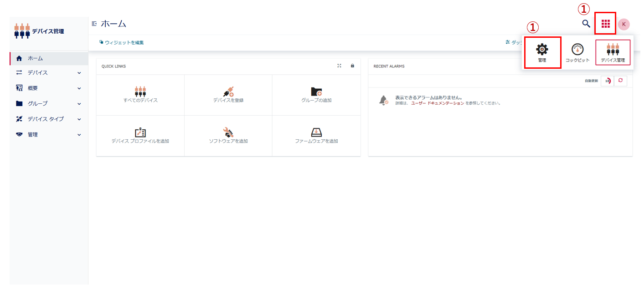This screenshot has width=644, height=295.
Task: Click ウィジェットを編集 button
Action: [x=122, y=42]
